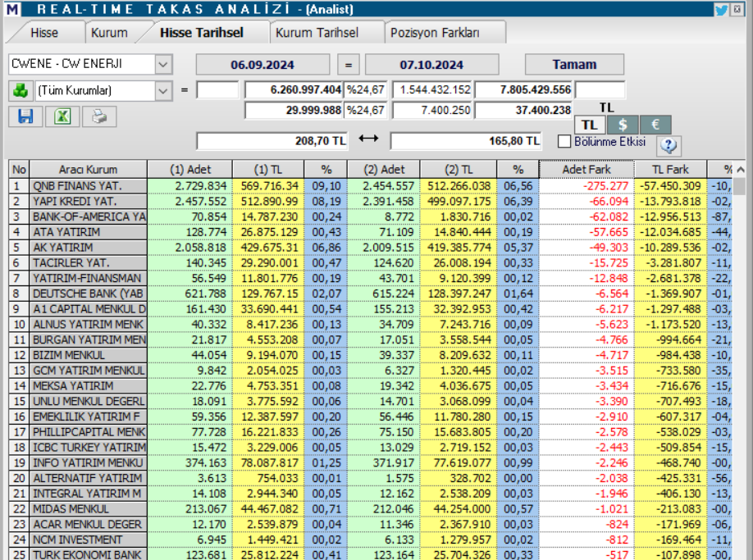Image resolution: width=753 pixels, height=560 pixels.
Task: Save the takas analysis data
Action: click(x=25, y=116)
